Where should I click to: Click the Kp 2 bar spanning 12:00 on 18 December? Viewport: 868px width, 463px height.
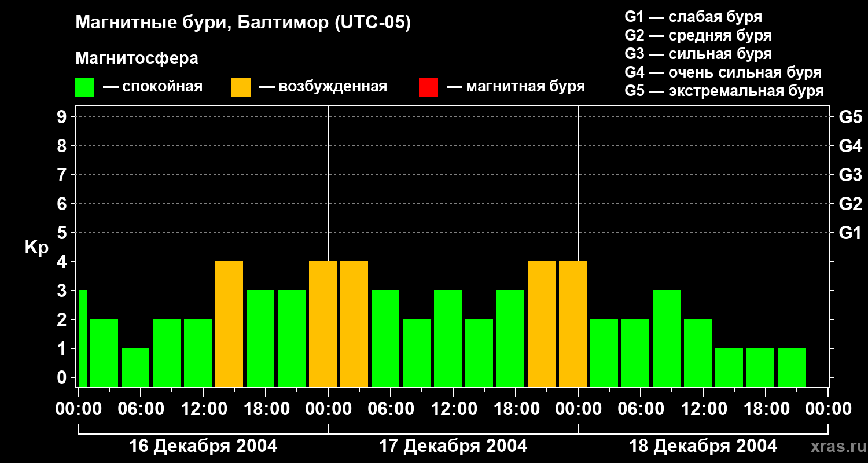click(698, 352)
